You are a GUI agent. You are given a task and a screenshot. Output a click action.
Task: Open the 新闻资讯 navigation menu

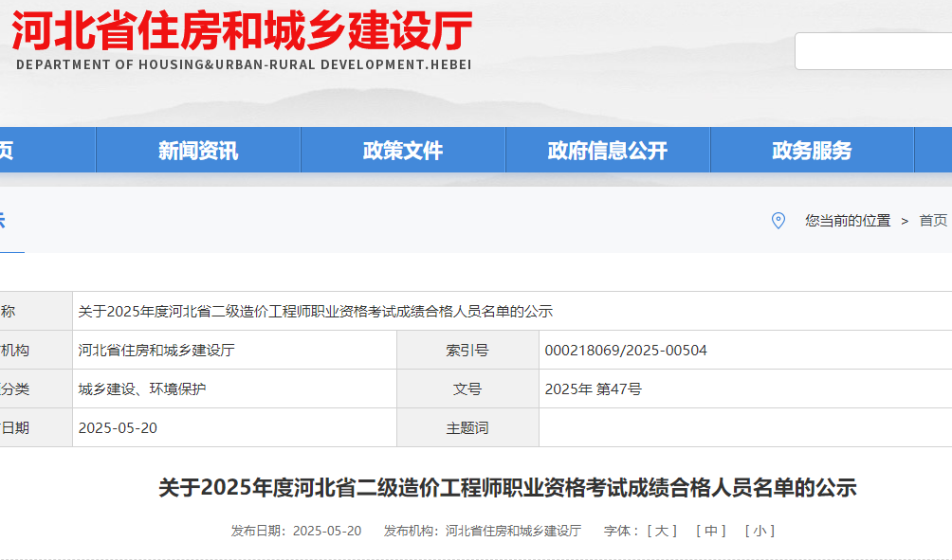198,151
